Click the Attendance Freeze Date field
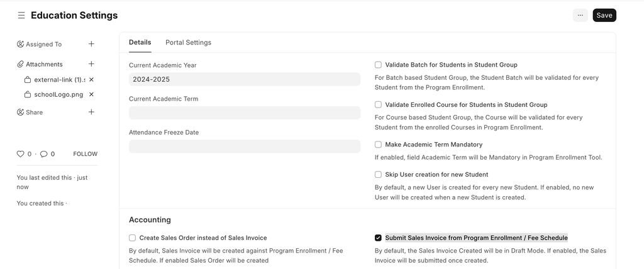This screenshot has height=269, width=644. pyautogui.click(x=244, y=146)
